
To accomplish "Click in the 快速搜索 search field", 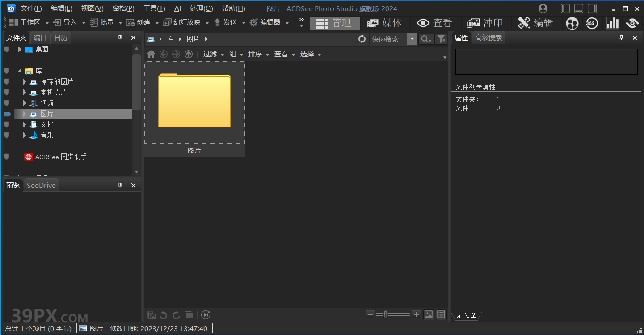I will point(388,39).
